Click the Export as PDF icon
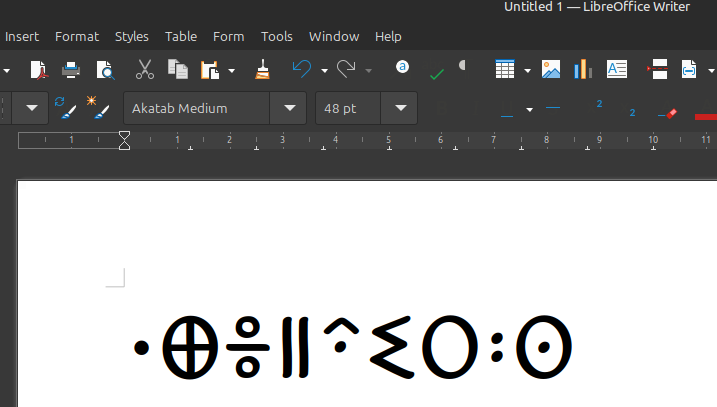The width and height of the screenshot is (717, 407). [x=38, y=70]
